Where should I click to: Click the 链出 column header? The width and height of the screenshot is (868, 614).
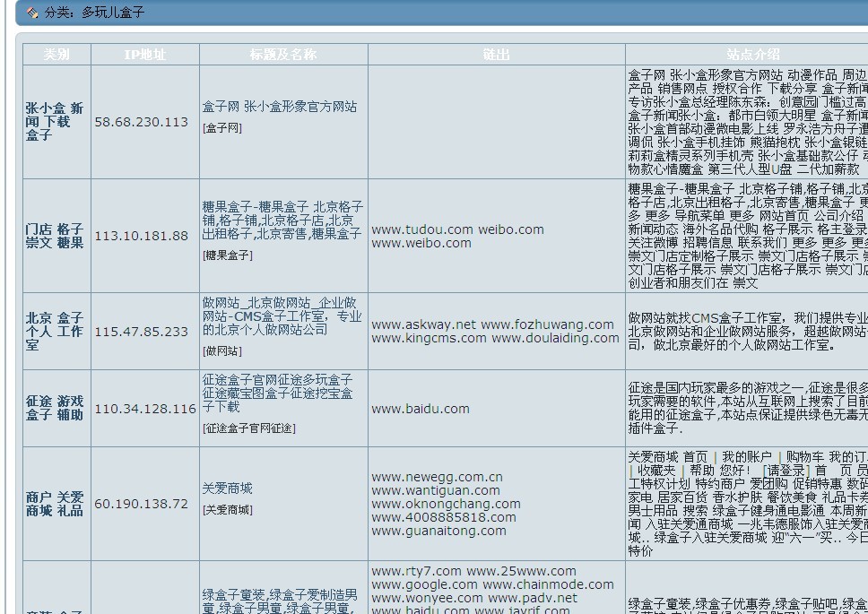(497, 54)
